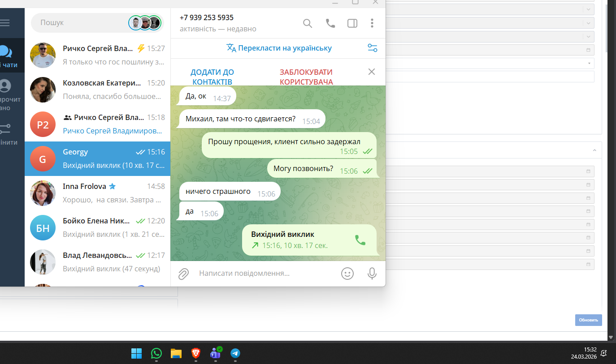Click the group icon before Ричко Сергей
616x364 pixels.
tap(68, 118)
